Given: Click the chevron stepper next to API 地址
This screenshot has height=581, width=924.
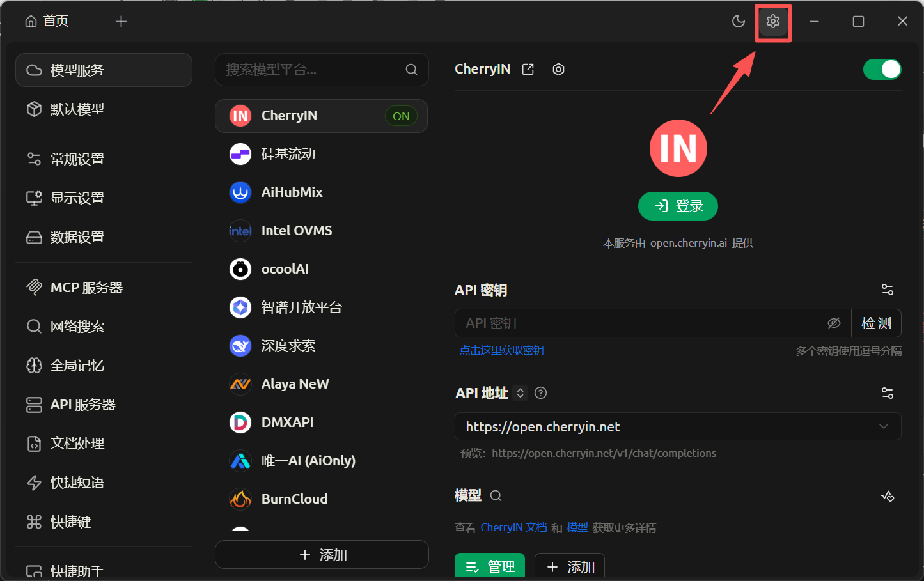Looking at the screenshot, I should pyautogui.click(x=520, y=392).
